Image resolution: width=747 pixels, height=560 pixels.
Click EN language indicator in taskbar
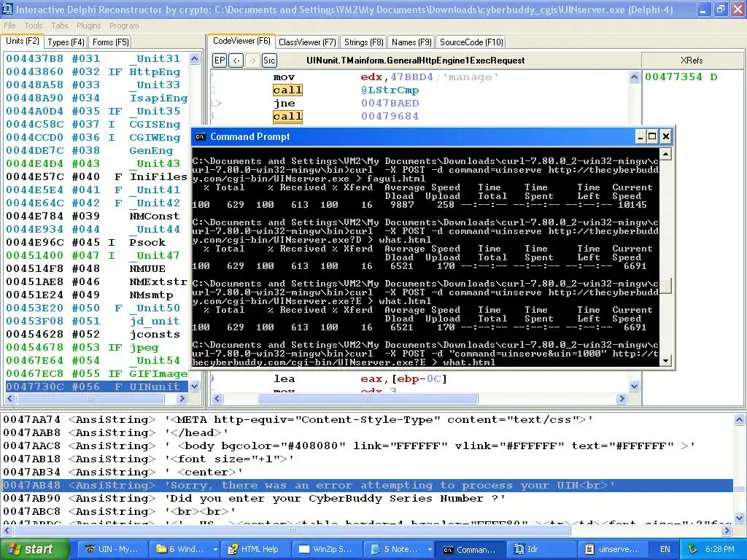pyautogui.click(x=665, y=549)
